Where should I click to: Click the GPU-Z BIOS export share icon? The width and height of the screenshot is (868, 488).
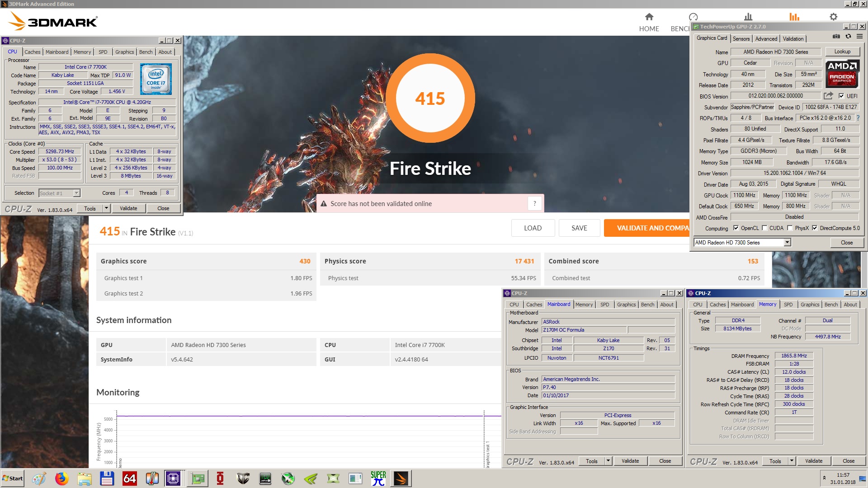tap(828, 96)
